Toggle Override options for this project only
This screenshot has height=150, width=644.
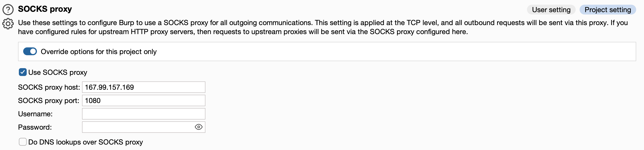coord(30,51)
